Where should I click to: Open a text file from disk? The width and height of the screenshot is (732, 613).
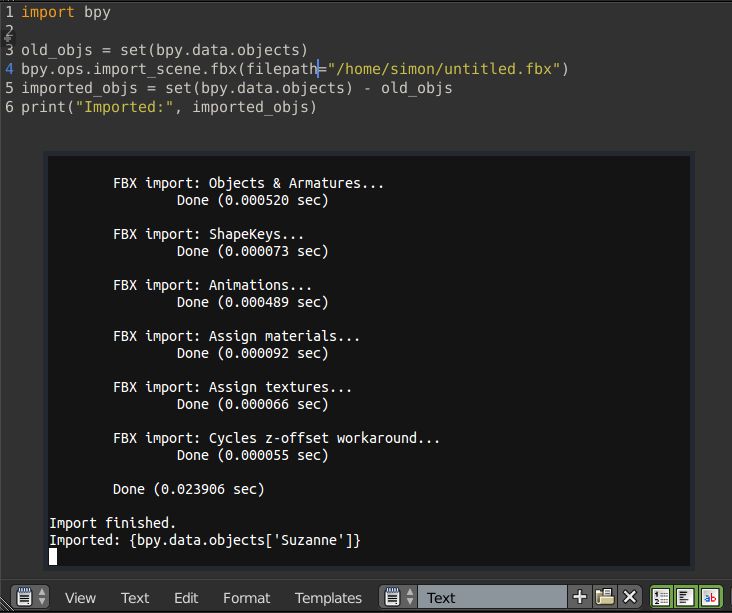tap(605, 597)
